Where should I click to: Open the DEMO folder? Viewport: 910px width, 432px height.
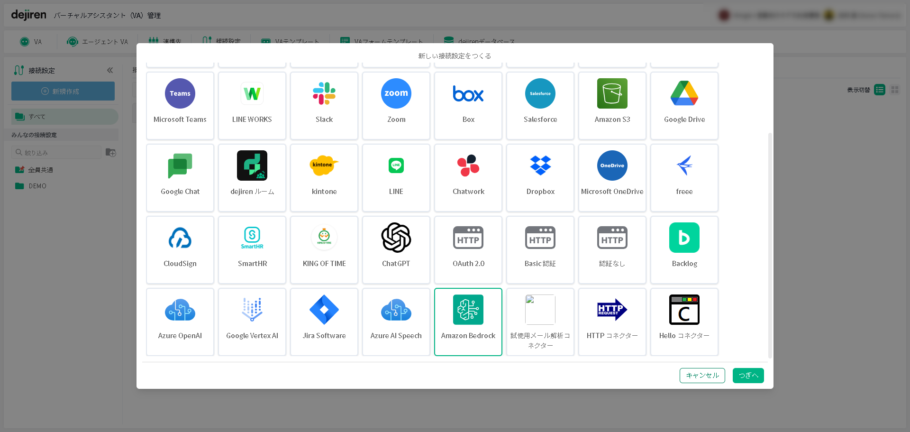31,186
